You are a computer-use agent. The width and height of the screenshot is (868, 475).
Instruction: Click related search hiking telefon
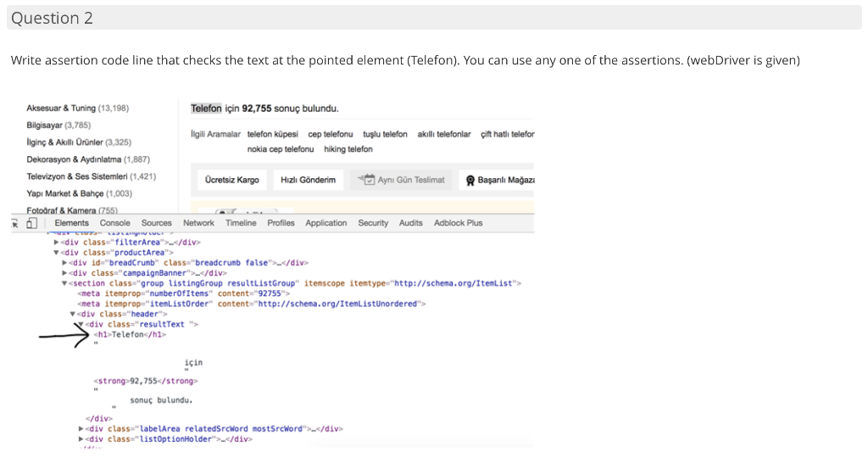pyautogui.click(x=348, y=149)
